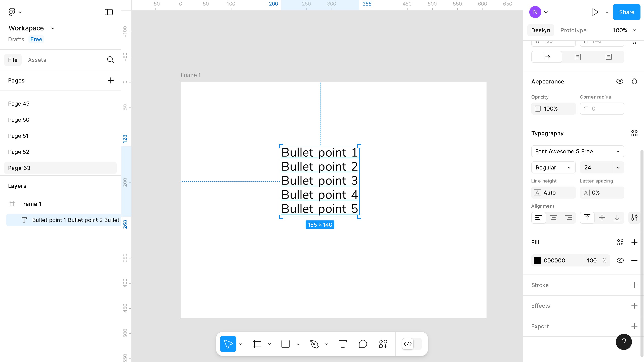Screen dimensions: 644x362
Task: Click the black fill color swatch
Action: (x=537, y=260)
